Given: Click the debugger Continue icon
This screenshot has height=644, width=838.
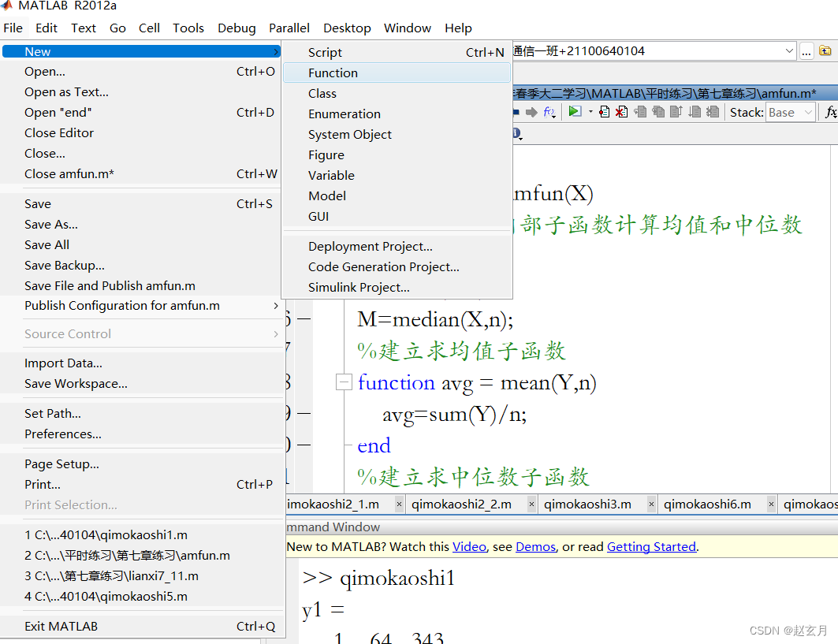Looking at the screenshot, I should coord(695,112).
